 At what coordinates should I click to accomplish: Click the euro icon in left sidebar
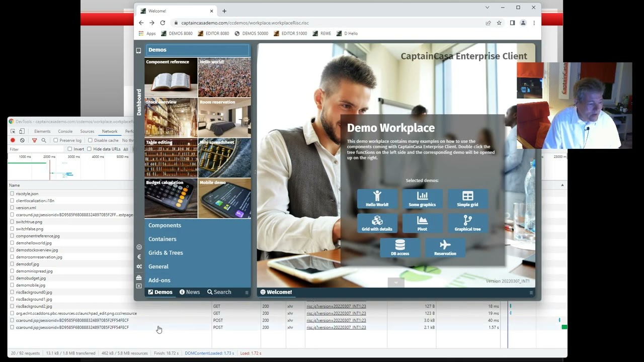click(x=139, y=257)
